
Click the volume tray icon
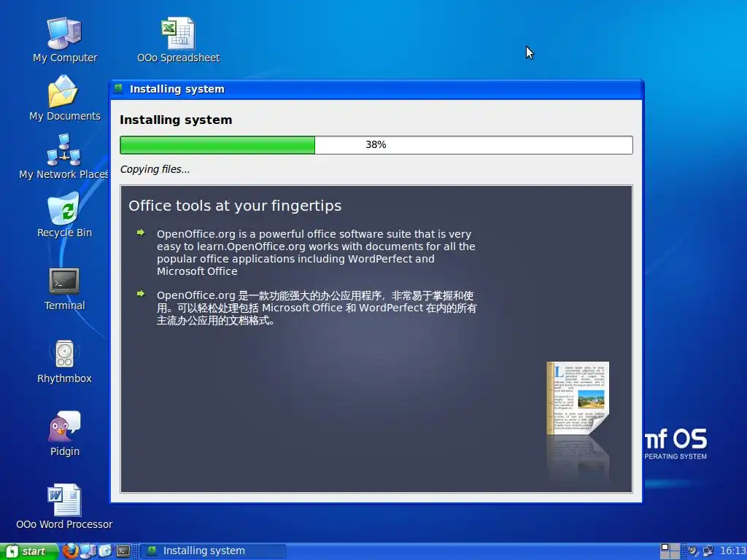[x=693, y=551]
